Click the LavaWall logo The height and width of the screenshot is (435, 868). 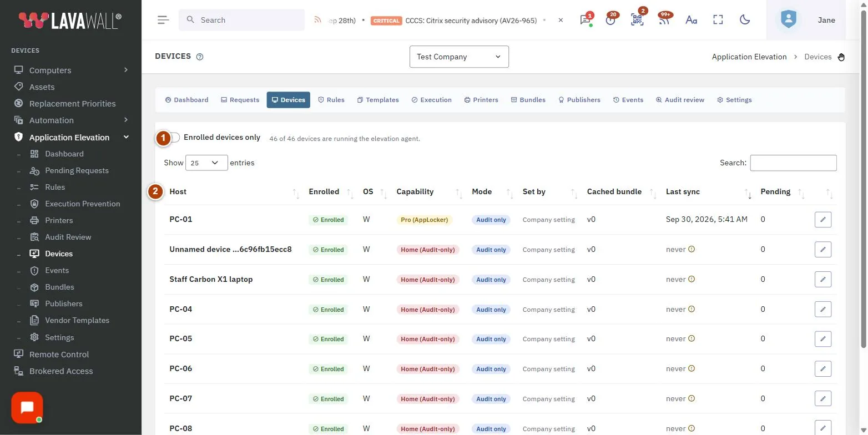pyautogui.click(x=70, y=21)
